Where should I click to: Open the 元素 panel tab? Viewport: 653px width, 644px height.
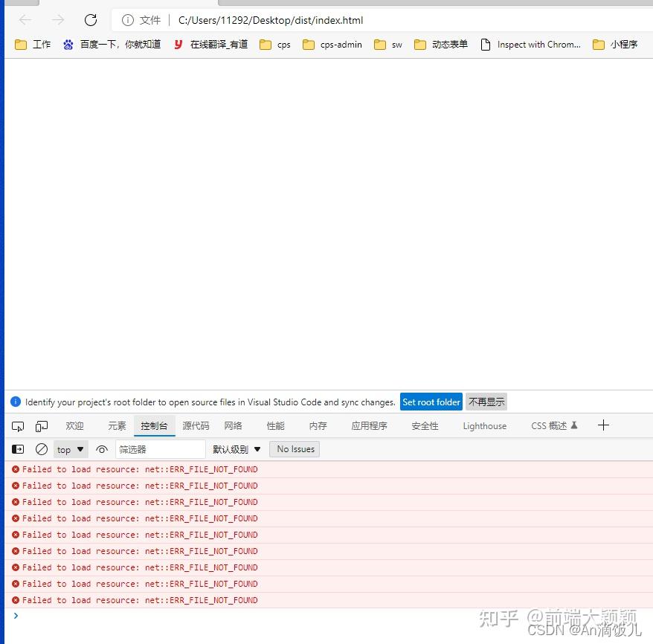tap(115, 425)
